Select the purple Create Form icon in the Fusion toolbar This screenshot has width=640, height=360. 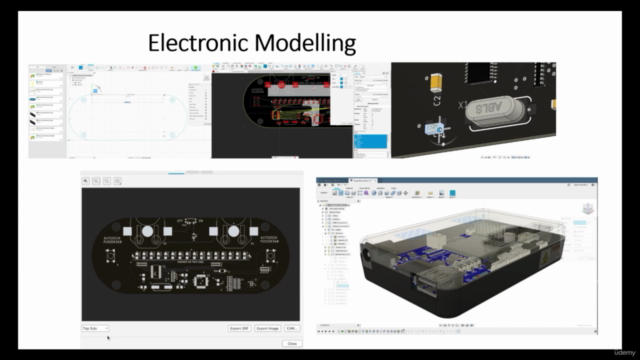(x=367, y=193)
